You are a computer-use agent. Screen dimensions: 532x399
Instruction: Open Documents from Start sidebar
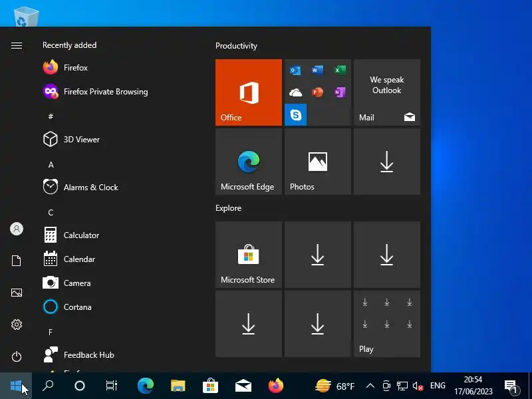(x=16, y=261)
